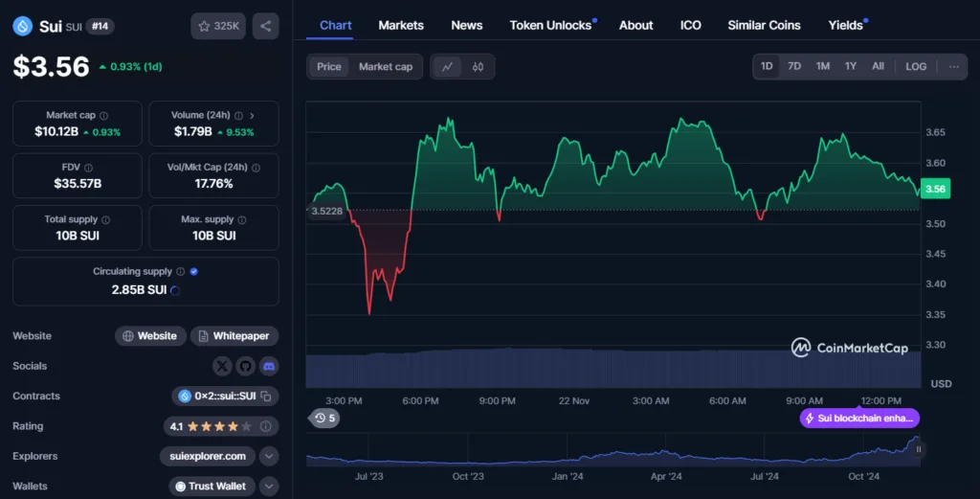Select the 1M time range
Image resolution: width=980 pixels, height=499 pixels.
[x=822, y=66]
